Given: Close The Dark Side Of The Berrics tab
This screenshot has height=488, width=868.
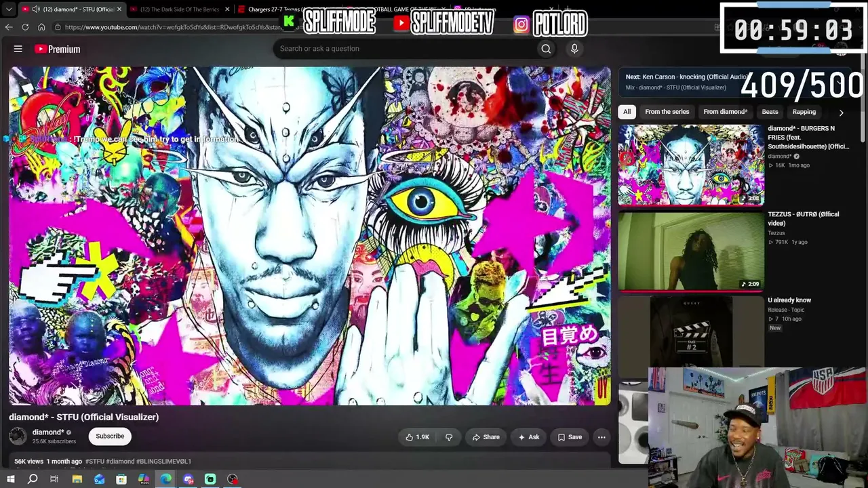Looking at the screenshot, I should pyautogui.click(x=227, y=9).
